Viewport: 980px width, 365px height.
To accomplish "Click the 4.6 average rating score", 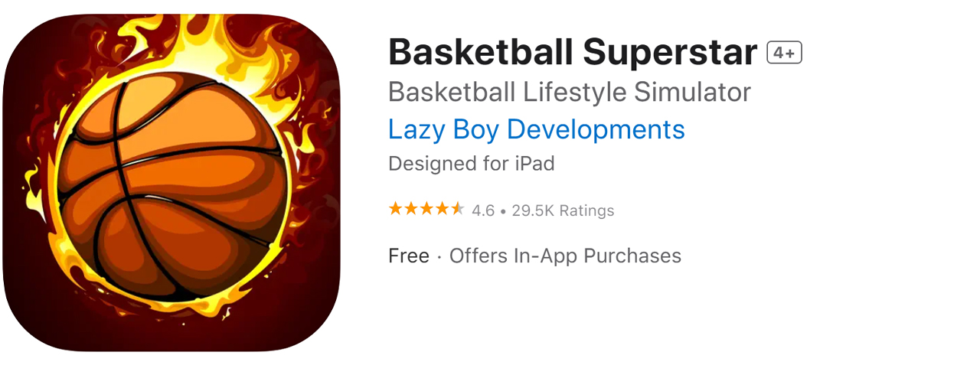I will click(483, 210).
